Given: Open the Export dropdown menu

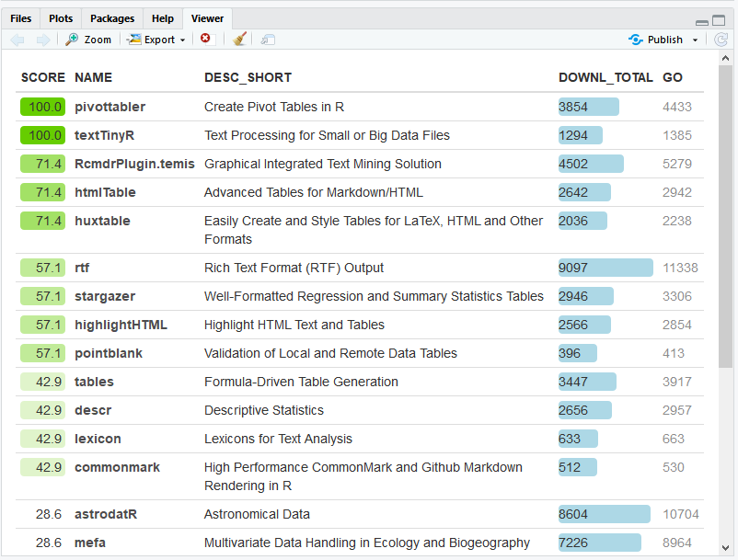Looking at the screenshot, I should [x=157, y=40].
